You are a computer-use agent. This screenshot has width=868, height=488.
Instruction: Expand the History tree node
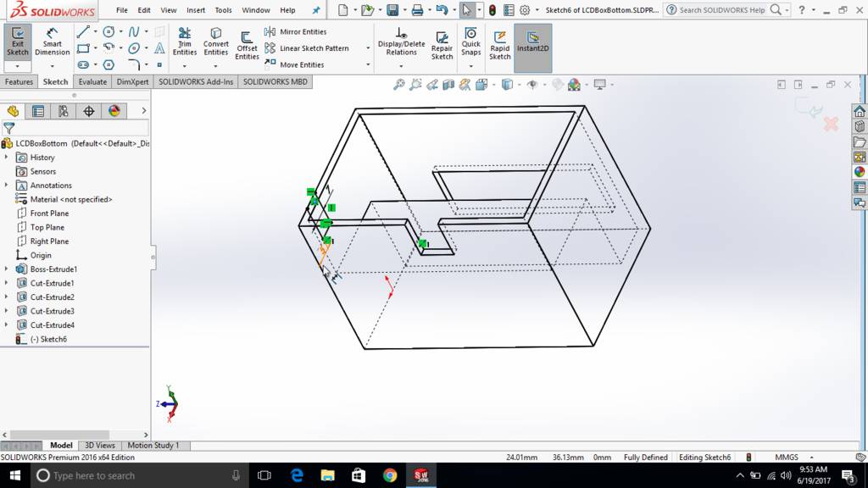click(x=7, y=157)
